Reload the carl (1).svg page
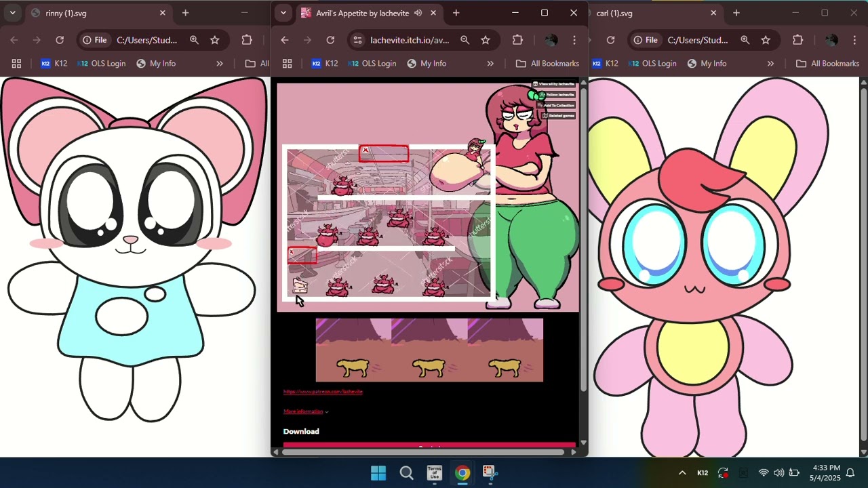Screen dimensions: 868x488 pos(610,40)
